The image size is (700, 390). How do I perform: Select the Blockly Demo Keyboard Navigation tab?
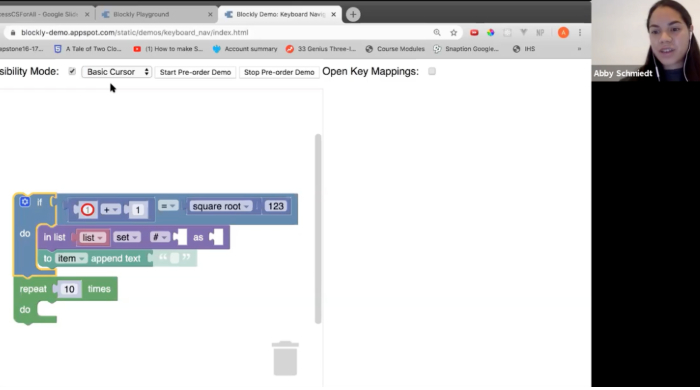279,14
